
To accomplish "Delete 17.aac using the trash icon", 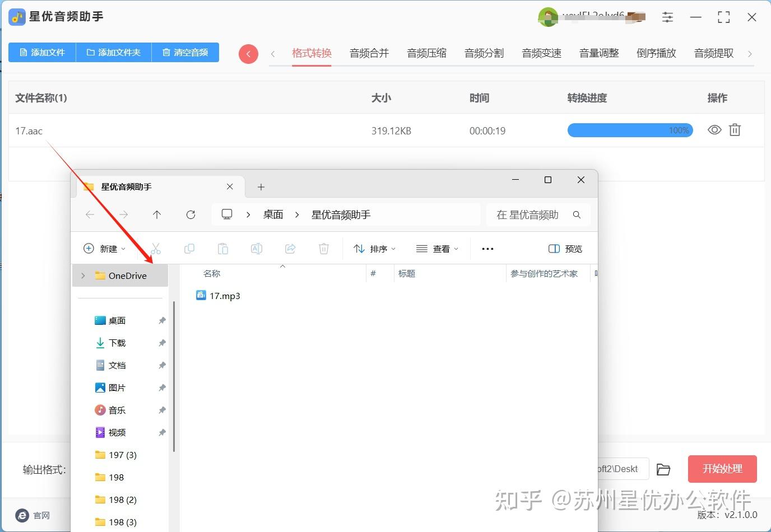I will coord(735,130).
